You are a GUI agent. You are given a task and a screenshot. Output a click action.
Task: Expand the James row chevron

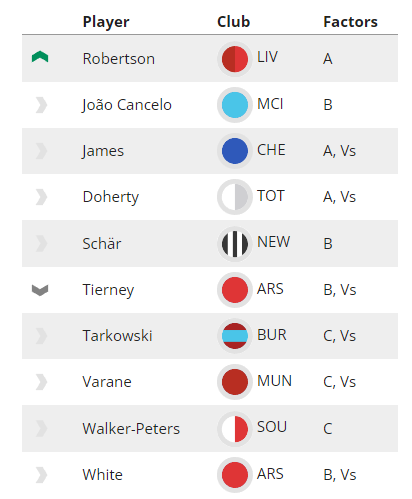point(41,151)
